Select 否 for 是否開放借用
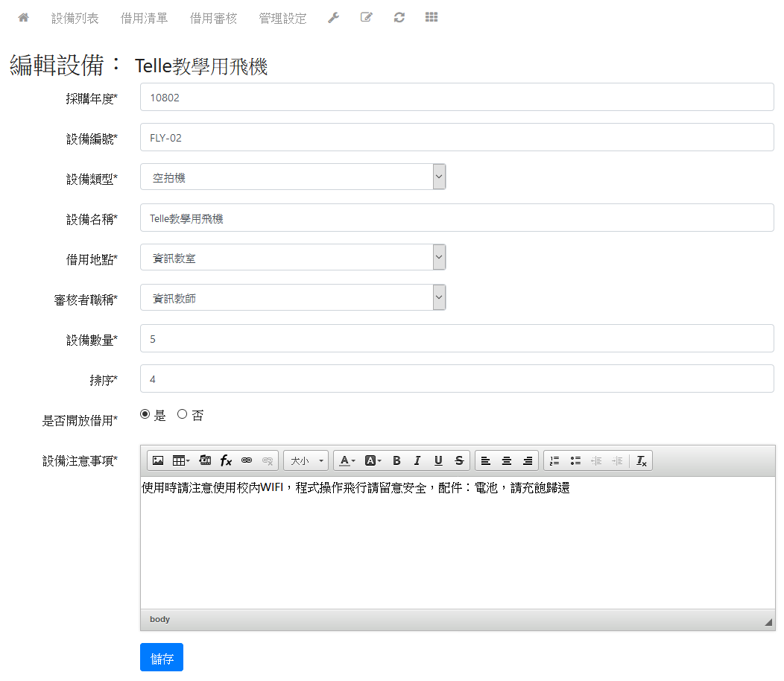 (182, 415)
